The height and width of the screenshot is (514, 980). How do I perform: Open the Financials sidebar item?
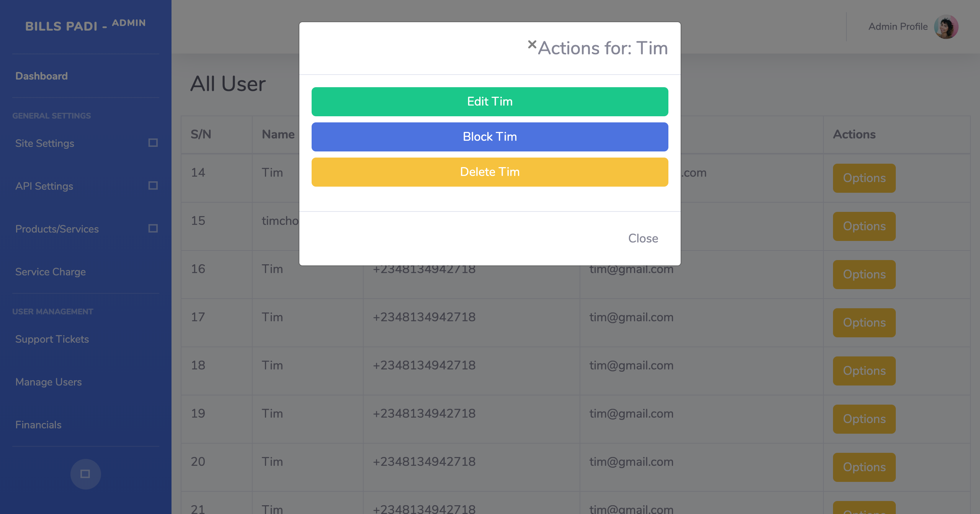pyautogui.click(x=38, y=425)
